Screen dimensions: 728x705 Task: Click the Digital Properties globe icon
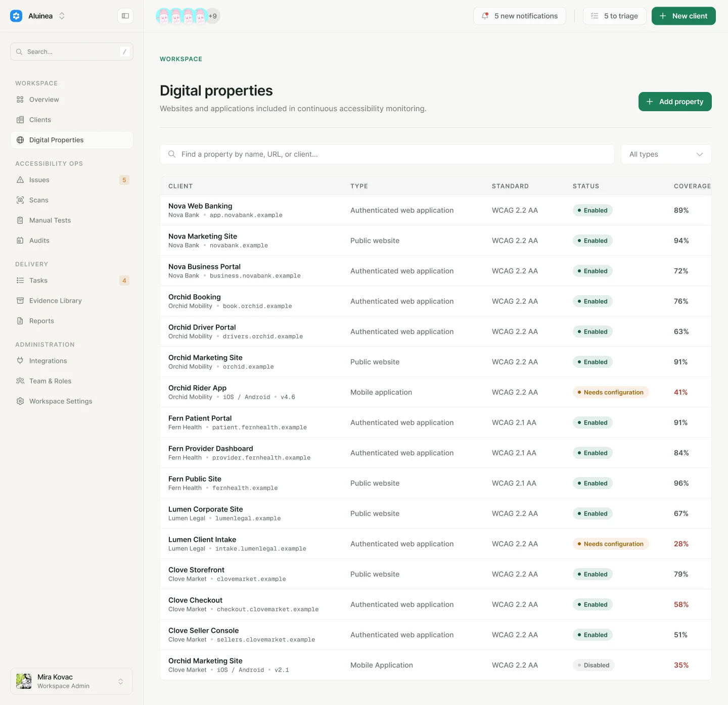tap(20, 140)
